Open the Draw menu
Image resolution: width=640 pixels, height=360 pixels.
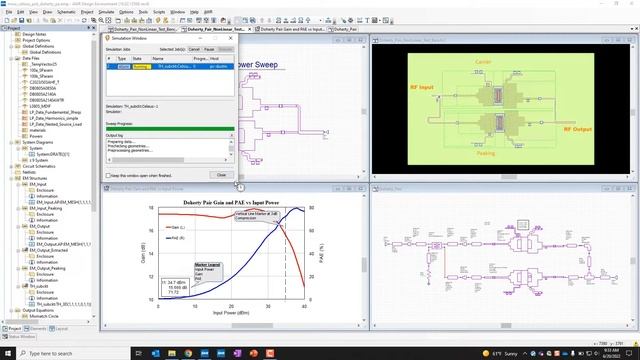pyautogui.click(x=47, y=12)
